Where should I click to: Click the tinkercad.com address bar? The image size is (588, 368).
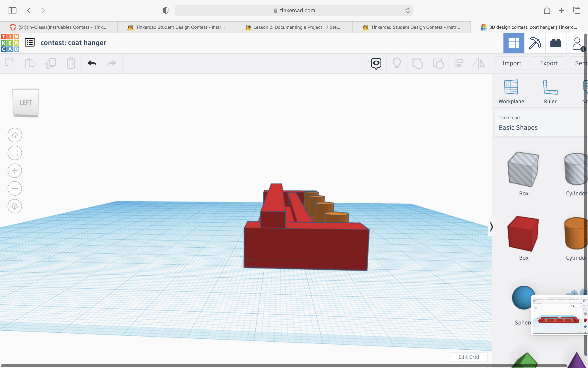pyautogui.click(x=294, y=10)
